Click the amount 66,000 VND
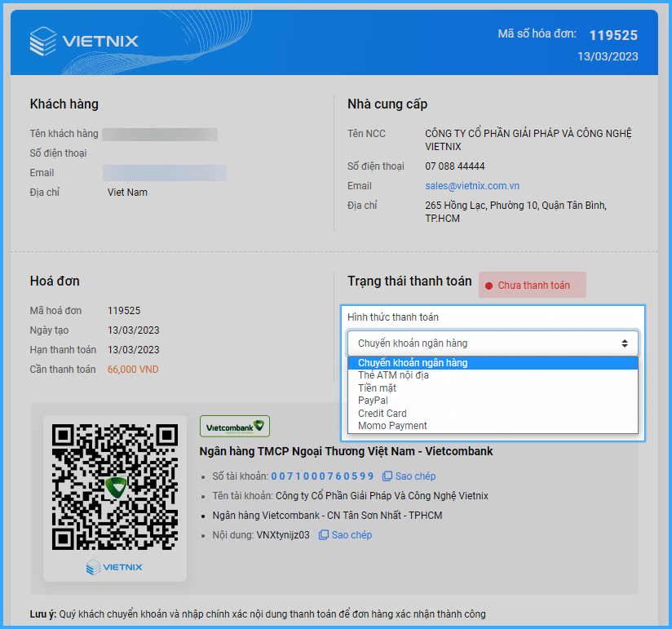The image size is (672, 629). tap(133, 370)
